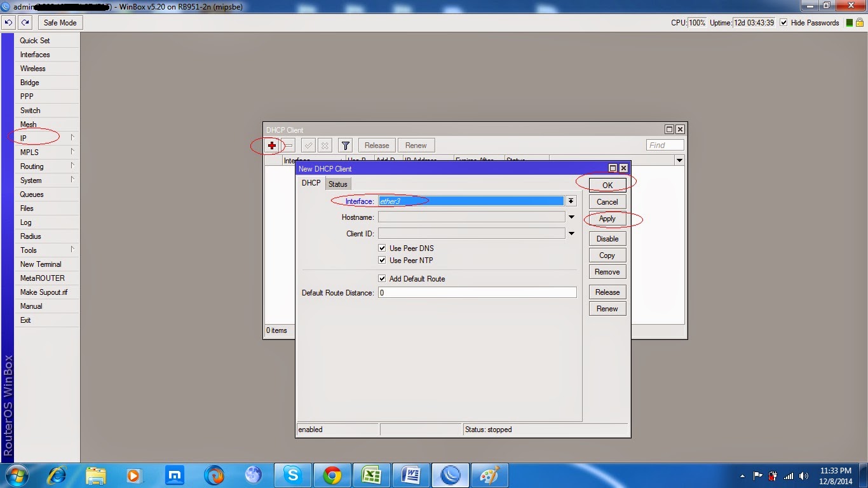Click the Action Center flag icon
Screen dimensions: 868x488
[758, 475]
